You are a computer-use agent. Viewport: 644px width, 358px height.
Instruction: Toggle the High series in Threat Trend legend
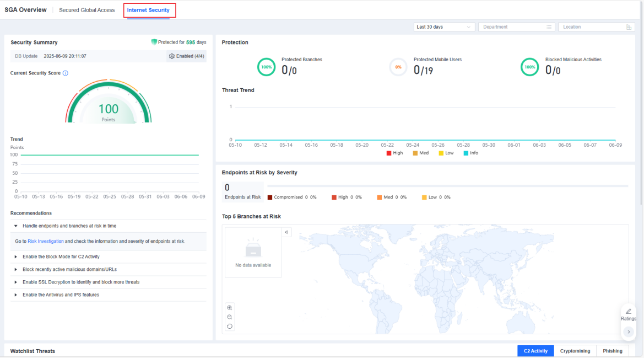pos(394,153)
